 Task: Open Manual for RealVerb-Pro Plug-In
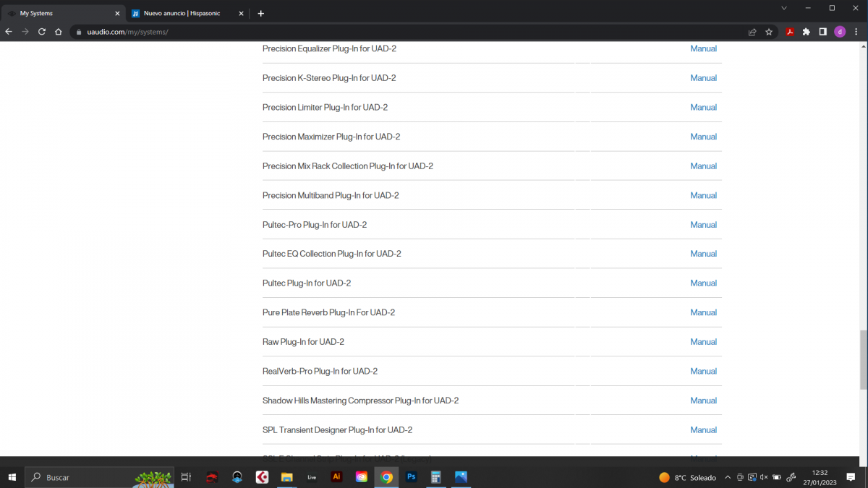[703, 371]
